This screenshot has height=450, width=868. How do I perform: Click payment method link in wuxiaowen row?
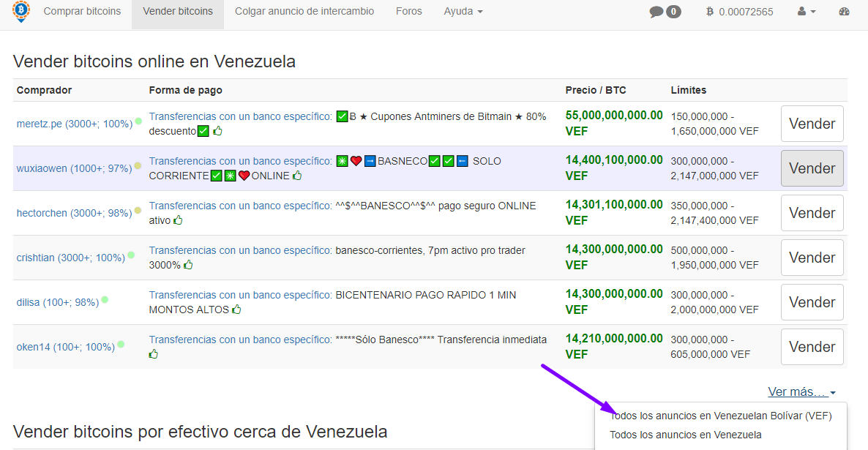pos(240,161)
